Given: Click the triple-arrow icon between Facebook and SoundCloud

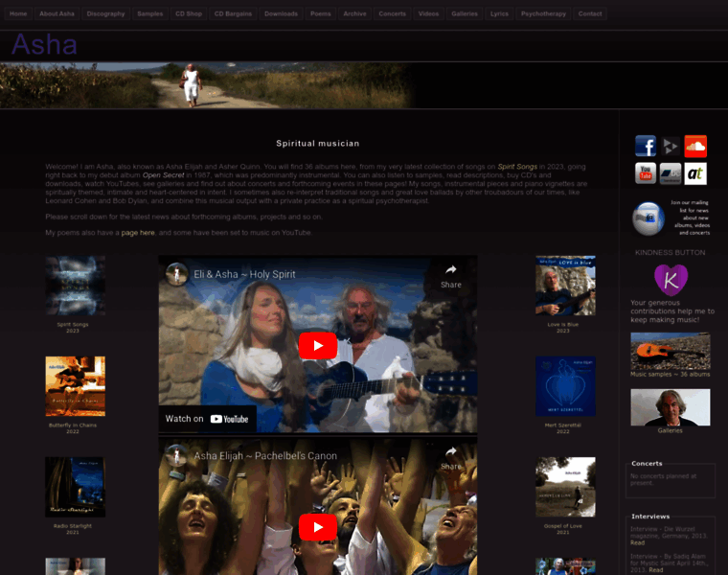Looking at the screenshot, I should (671, 147).
